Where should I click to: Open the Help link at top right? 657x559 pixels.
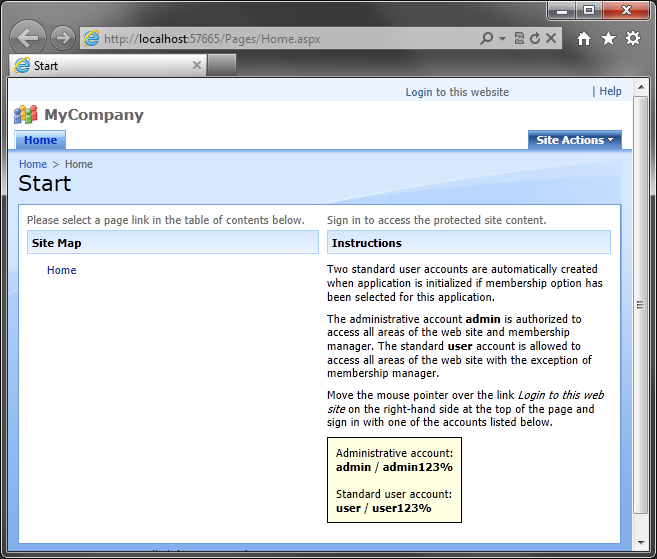[610, 91]
